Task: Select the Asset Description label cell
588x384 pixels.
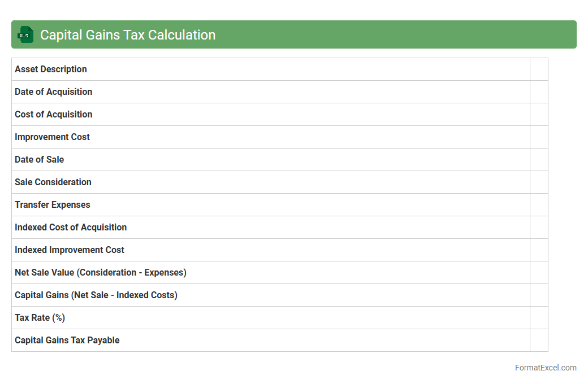Action: pos(51,69)
